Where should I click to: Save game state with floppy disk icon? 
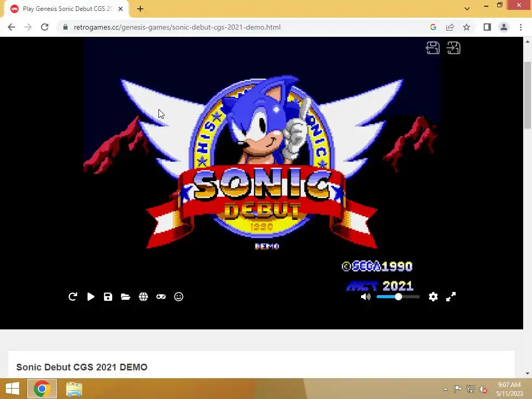tap(108, 297)
